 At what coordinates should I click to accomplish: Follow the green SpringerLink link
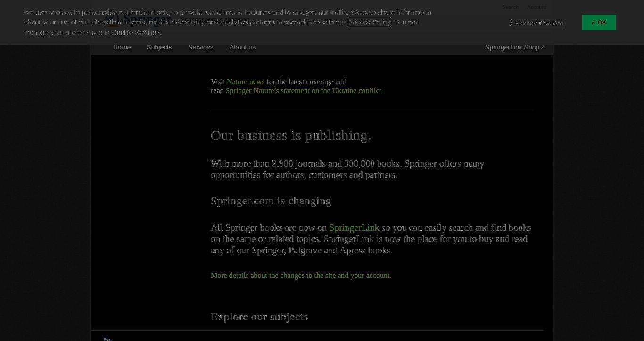click(354, 228)
